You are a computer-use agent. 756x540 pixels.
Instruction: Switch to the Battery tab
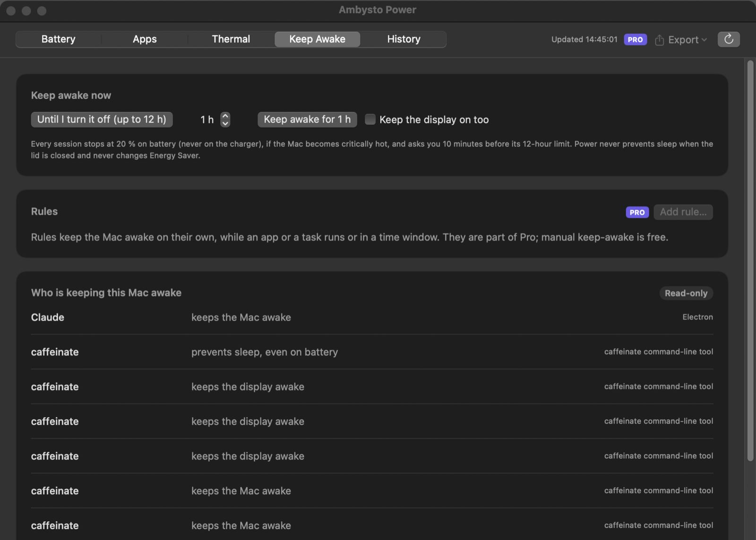(58, 39)
